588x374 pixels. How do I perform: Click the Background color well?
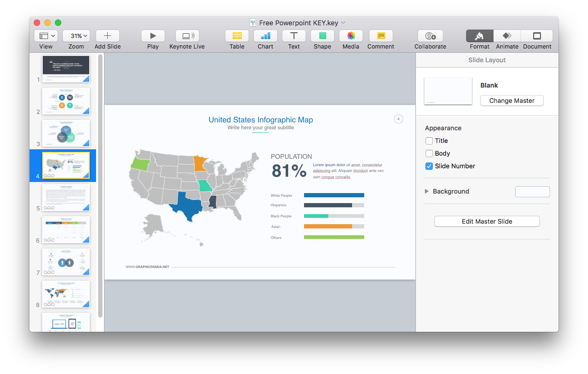pos(532,191)
